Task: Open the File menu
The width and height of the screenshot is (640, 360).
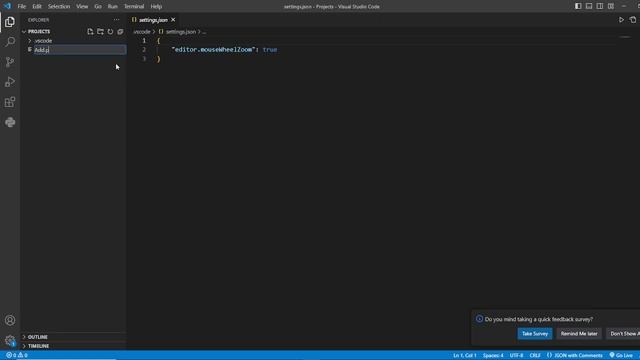Action: 22,7
